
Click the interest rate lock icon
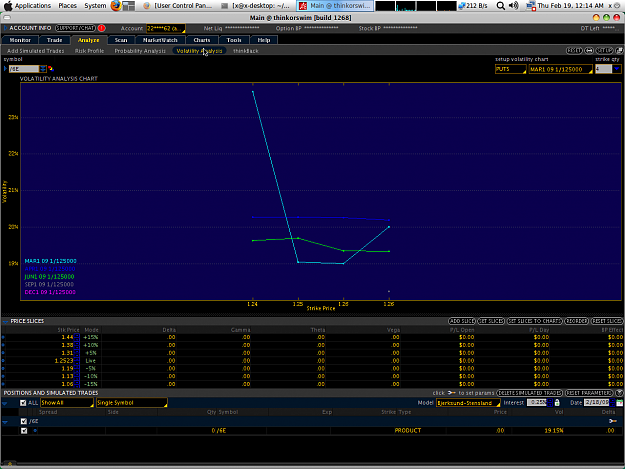[x=557, y=403]
